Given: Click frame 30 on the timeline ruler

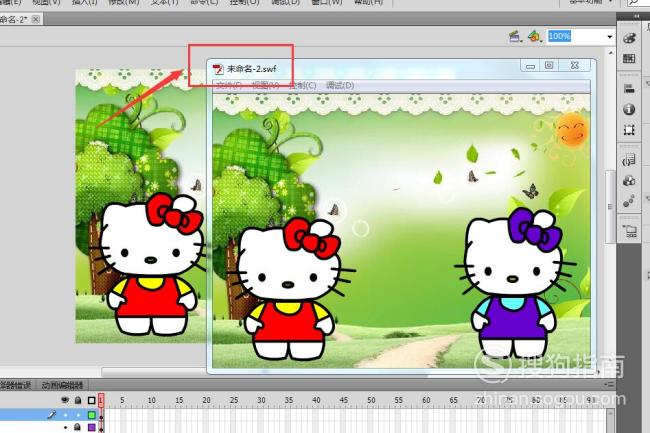Looking at the screenshot, I should [x=261, y=400].
